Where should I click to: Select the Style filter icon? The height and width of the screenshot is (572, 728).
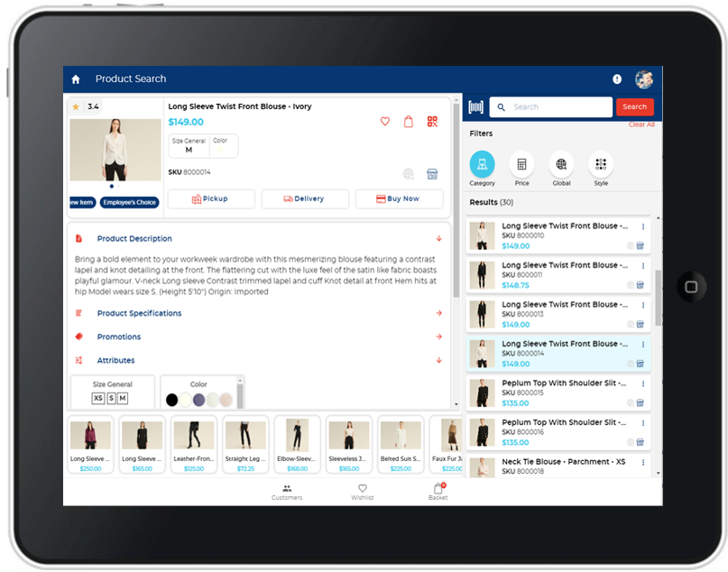[x=600, y=164]
